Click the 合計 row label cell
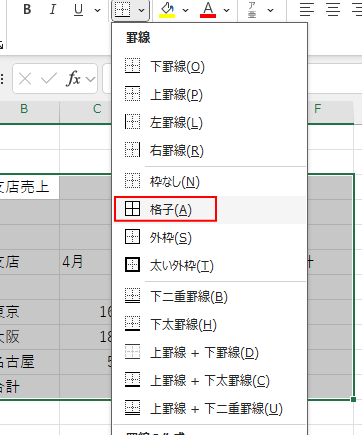This screenshot has height=435, width=362. [29, 387]
